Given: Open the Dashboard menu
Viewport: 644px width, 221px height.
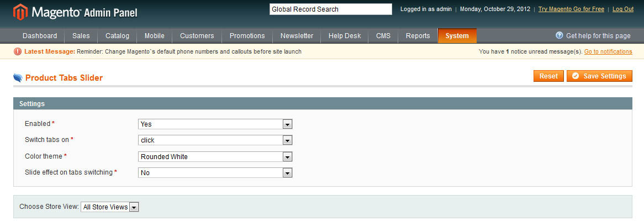Looking at the screenshot, I should 40,36.
